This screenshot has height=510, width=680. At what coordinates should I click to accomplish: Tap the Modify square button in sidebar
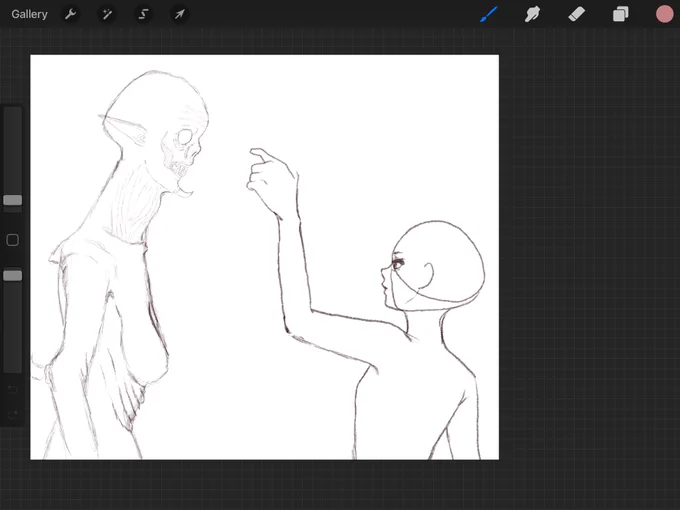click(13, 240)
